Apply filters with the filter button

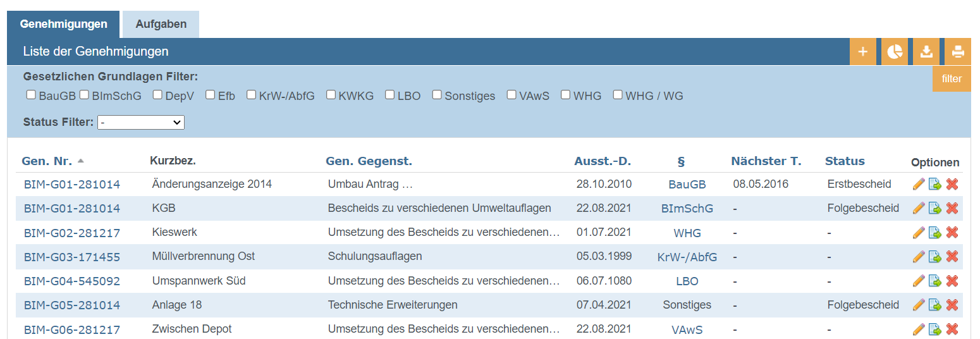[952, 79]
